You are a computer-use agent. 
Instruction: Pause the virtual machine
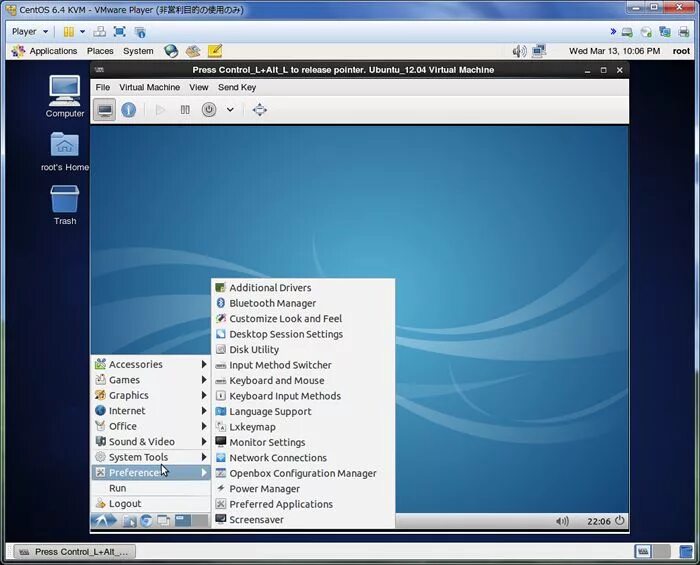coord(185,110)
